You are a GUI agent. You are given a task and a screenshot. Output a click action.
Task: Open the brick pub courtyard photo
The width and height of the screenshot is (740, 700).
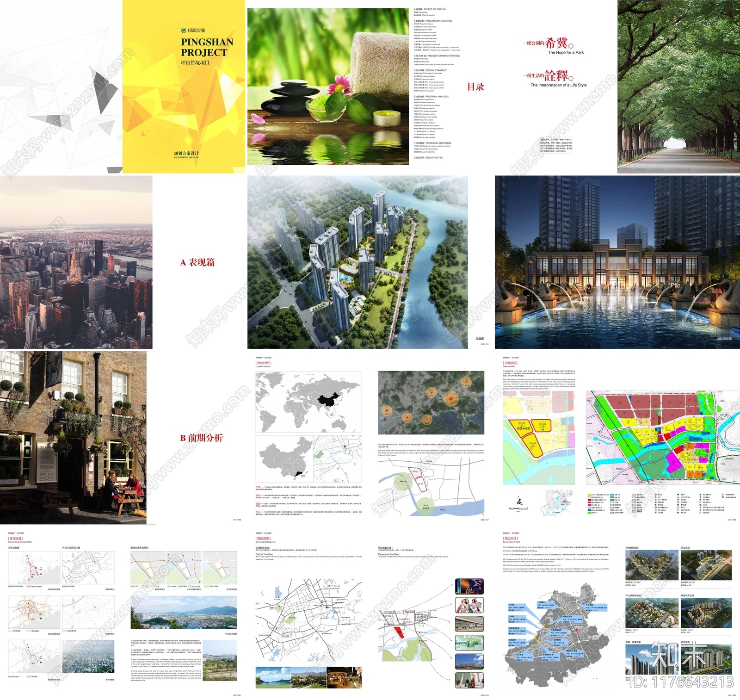tap(73, 438)
